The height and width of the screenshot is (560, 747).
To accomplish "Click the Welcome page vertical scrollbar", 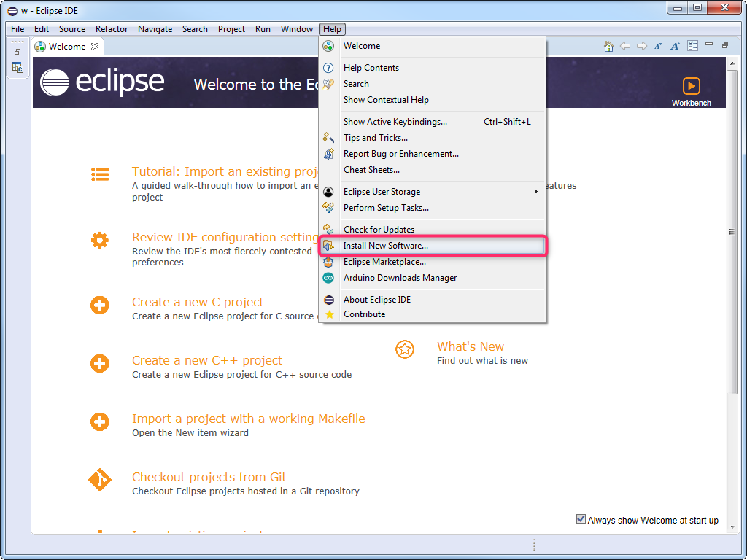I will 732,232.
